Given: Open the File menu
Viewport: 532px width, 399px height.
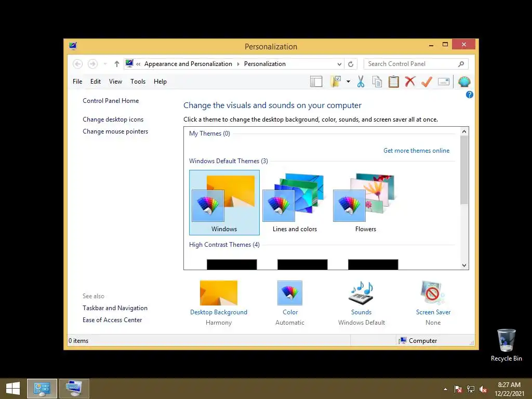Looking at the screenshot, I should click(77, 82).
